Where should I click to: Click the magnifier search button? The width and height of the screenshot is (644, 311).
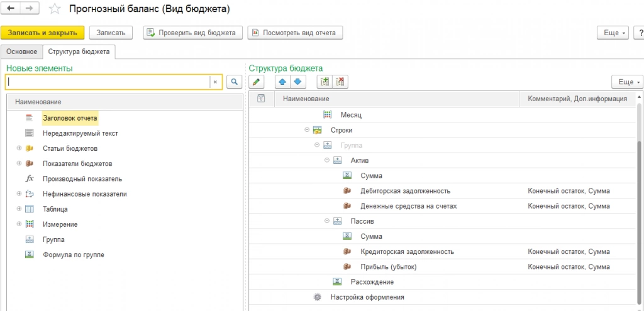(x=234, y=82)
